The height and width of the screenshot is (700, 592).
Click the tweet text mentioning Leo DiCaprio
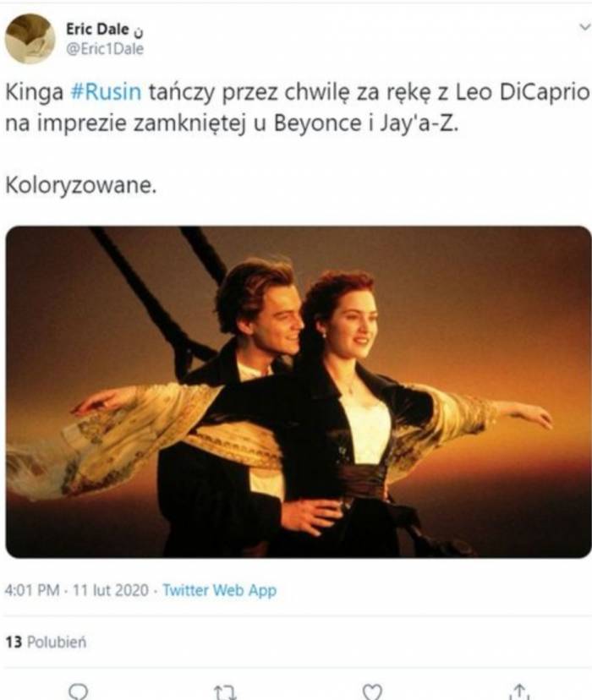coord(298,107)
